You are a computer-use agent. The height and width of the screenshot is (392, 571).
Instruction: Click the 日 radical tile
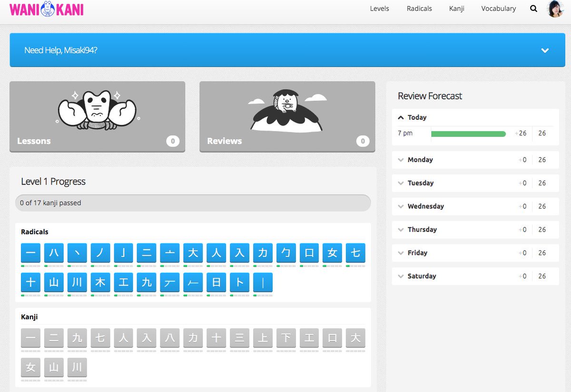(217, 282)
